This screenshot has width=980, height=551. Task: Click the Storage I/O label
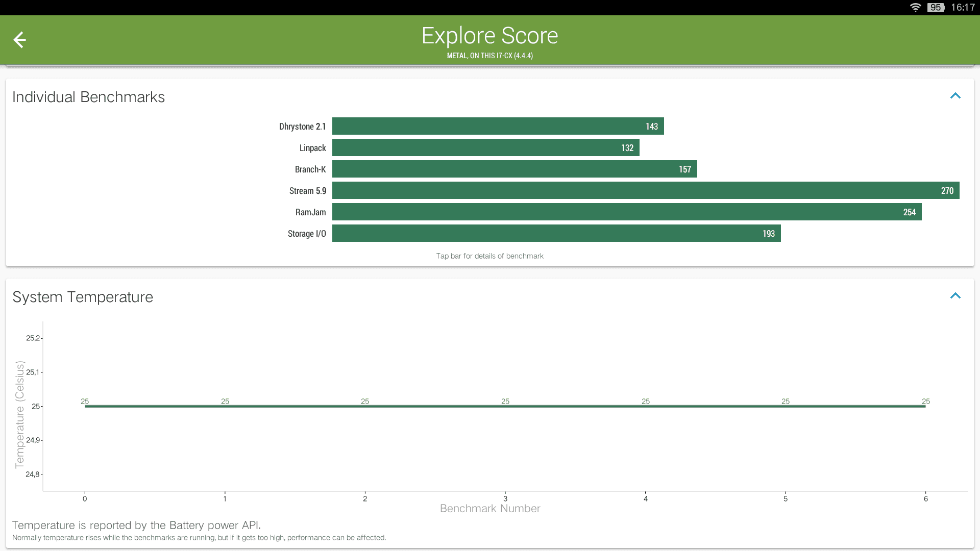tap(307, 234)
